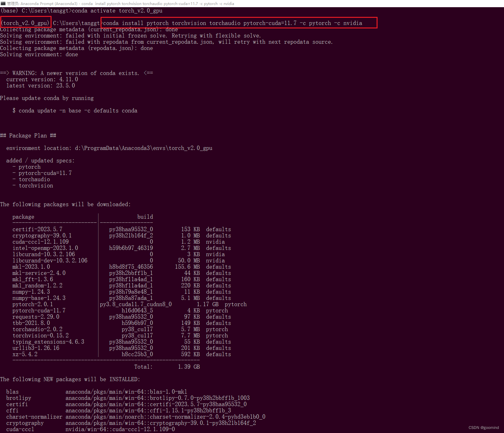
Task: Click the py3.8_cuda11.7_cudnn8_0 build string
Action: (x=136, y=304)
